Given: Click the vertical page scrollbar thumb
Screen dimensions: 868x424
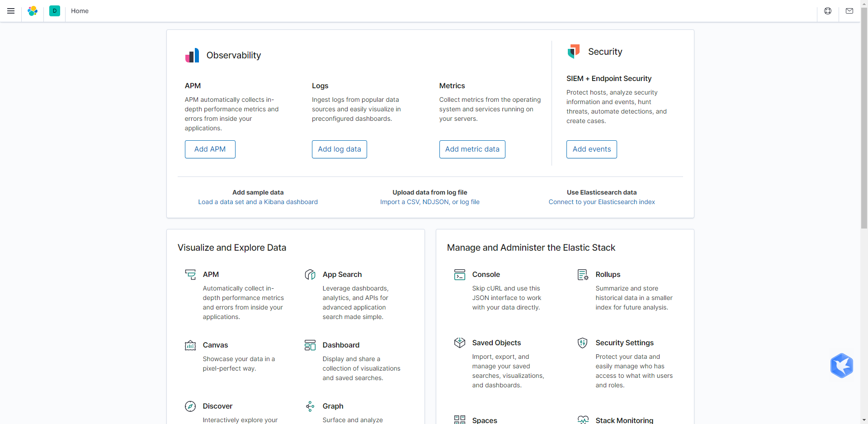Looking at the screenshot, I should (x=864, y=119).
